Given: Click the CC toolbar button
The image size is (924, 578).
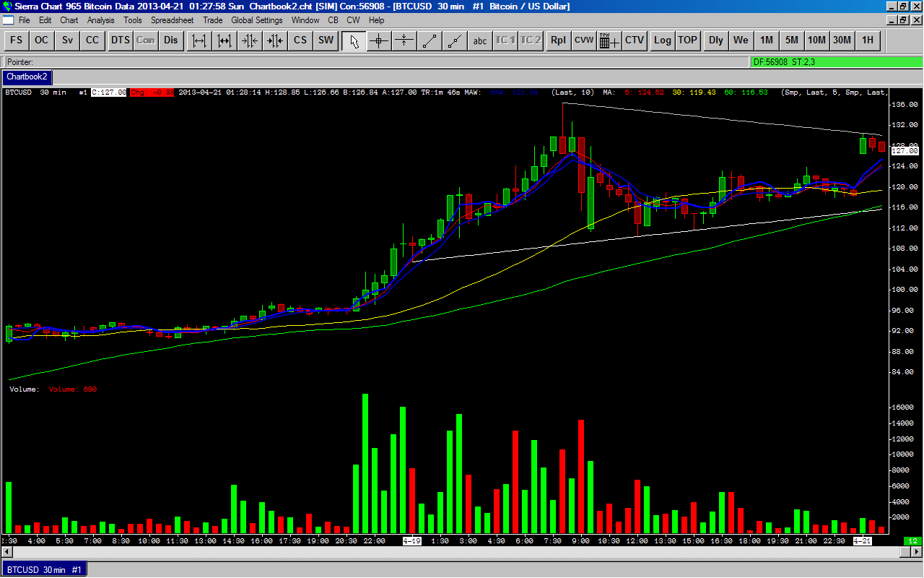Looking at the screenshot, I should tap(92, 40).
